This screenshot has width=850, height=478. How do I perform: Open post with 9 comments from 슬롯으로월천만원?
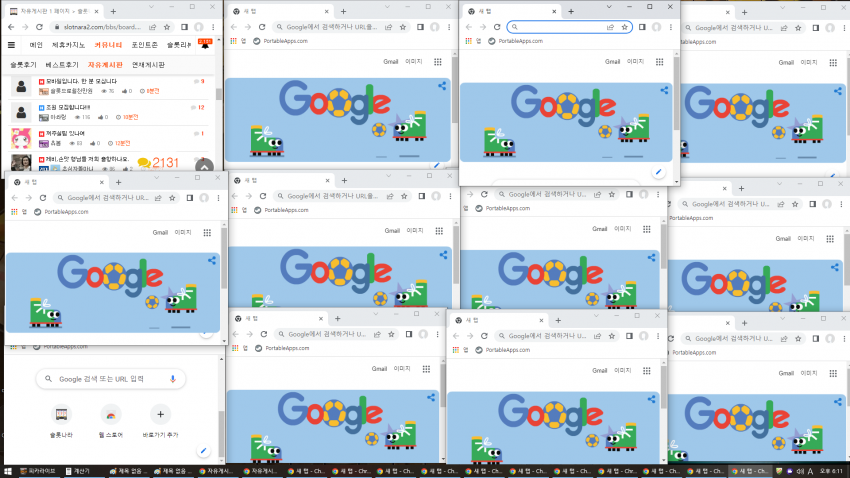[x=81, y=81]
